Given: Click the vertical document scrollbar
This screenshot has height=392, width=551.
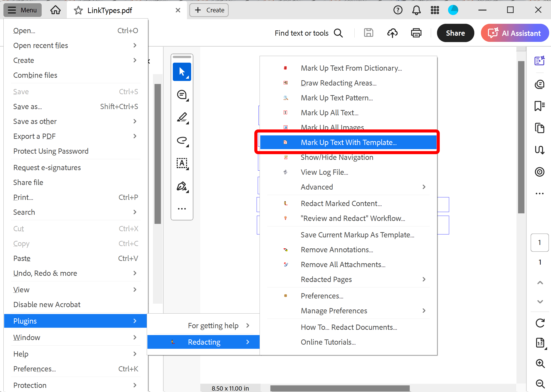Looking at the screenshot, I should [x=521, y=137].
